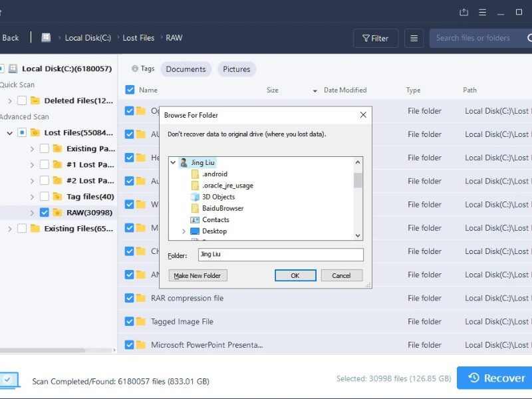This screenshot has height=399, width=532.
Task: Click the Tags icon above the file list
Action: point(136,68)
